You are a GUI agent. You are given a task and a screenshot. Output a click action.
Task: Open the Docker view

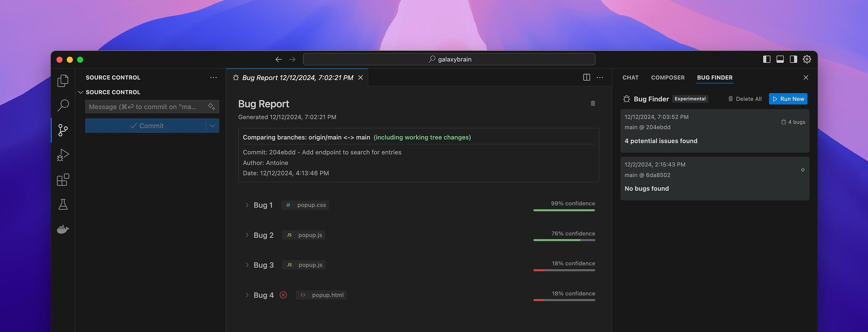[x=63, y=230]
